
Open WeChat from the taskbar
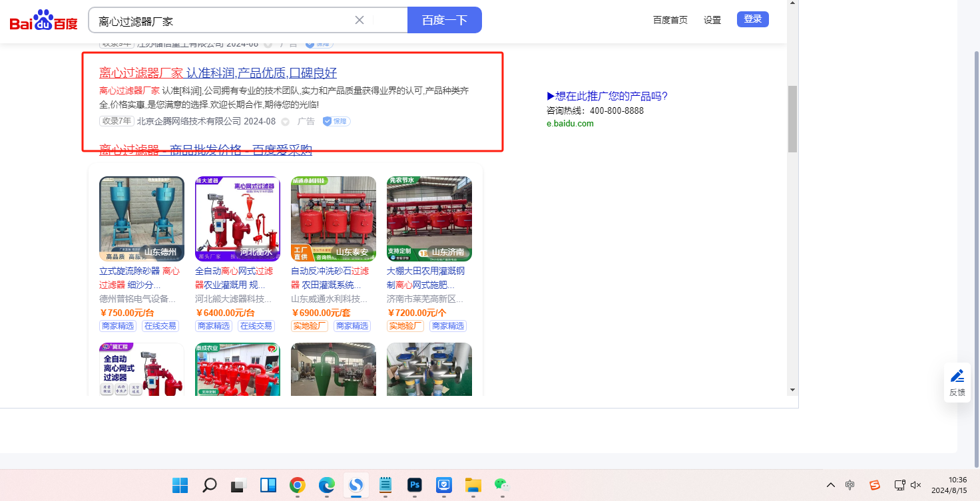pyautogui.click(x=501, y=485)
